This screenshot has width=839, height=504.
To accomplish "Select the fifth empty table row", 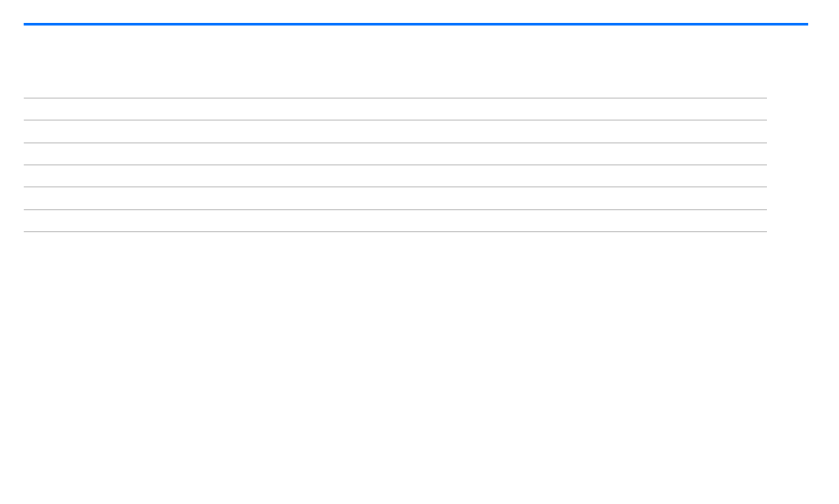I will coord(395,199).
